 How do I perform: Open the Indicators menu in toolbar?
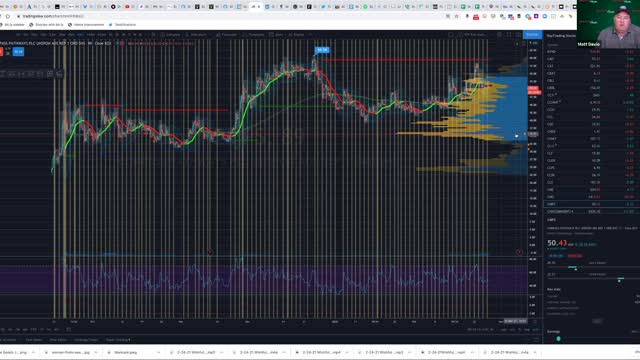[196, 35]
